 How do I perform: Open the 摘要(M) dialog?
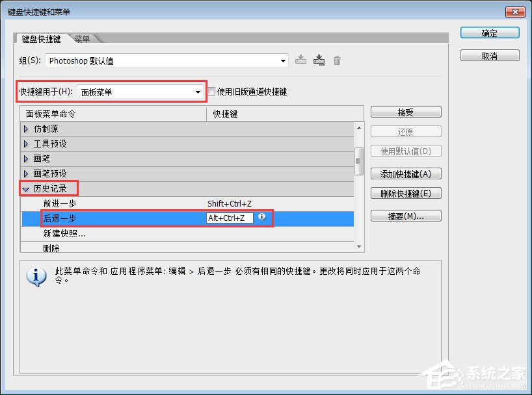point(406,216)
